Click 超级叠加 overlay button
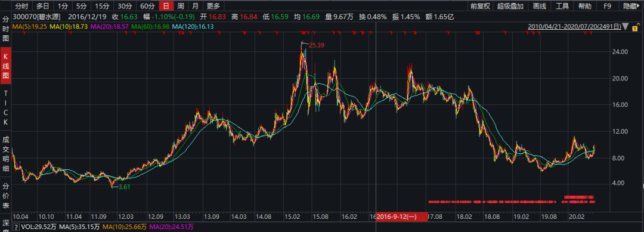The height and width of the screenshot is (232, 644). [x=510, y=6]
